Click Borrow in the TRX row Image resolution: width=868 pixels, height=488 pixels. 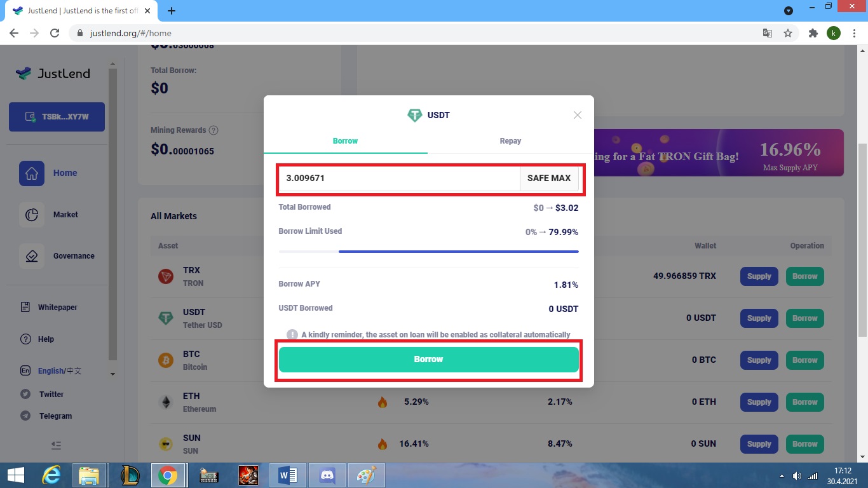point(804,276)
